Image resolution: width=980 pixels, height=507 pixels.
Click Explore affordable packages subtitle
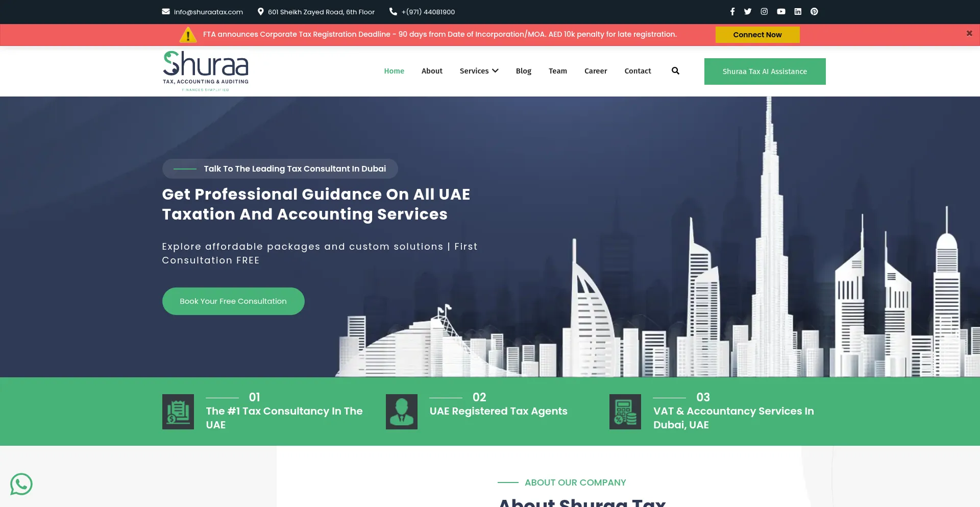320,253
